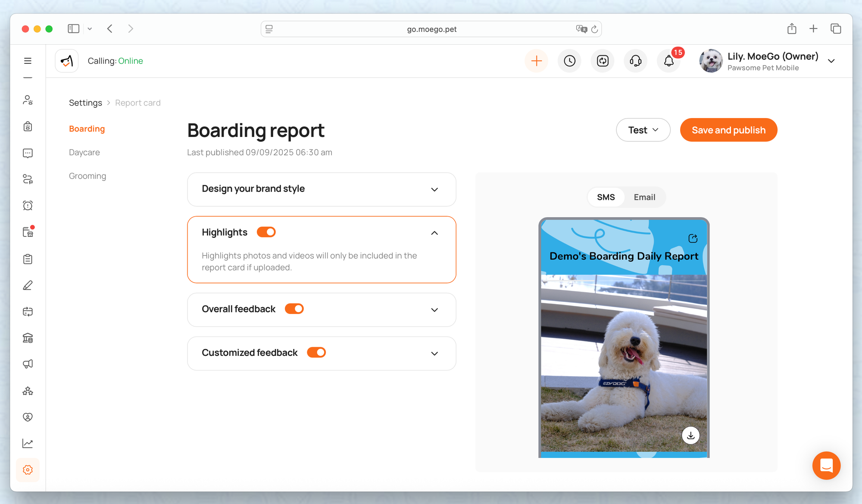The width and height of the screenshot is (862, 504).
Task: Disable the Highlights toggle
Action: click(266, 232)
